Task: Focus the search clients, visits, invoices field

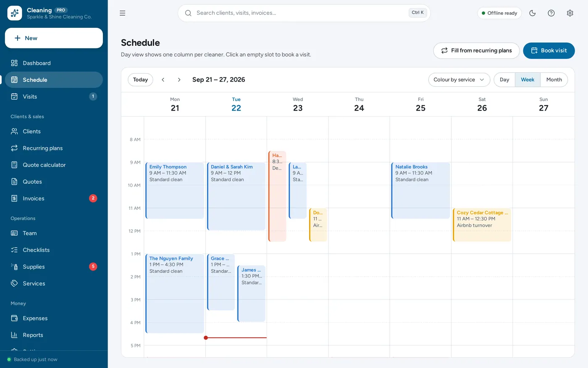Action: click(x=304, y=13)
